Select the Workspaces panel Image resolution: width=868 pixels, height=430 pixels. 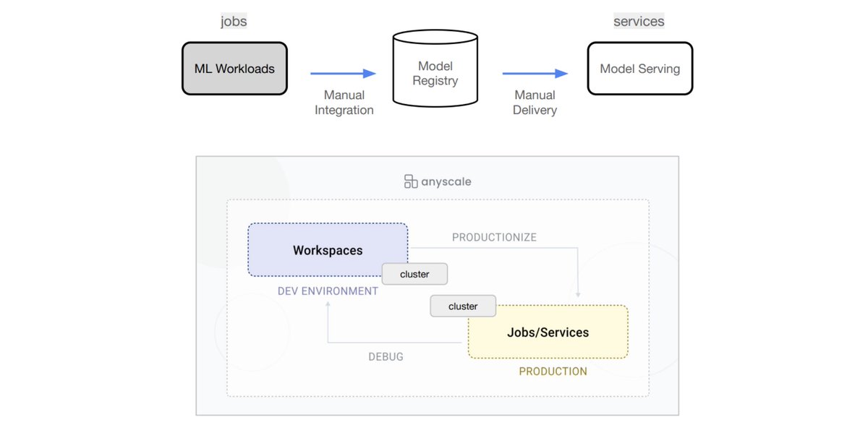pos(327,250)
